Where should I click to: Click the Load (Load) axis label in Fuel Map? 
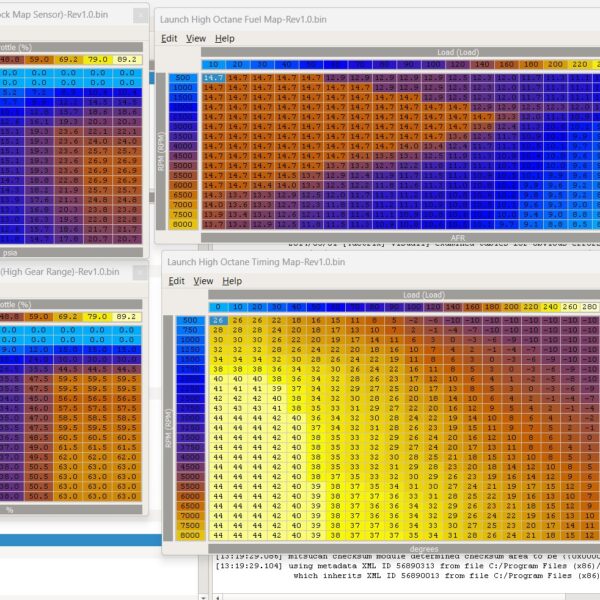(x=458, y=52)
